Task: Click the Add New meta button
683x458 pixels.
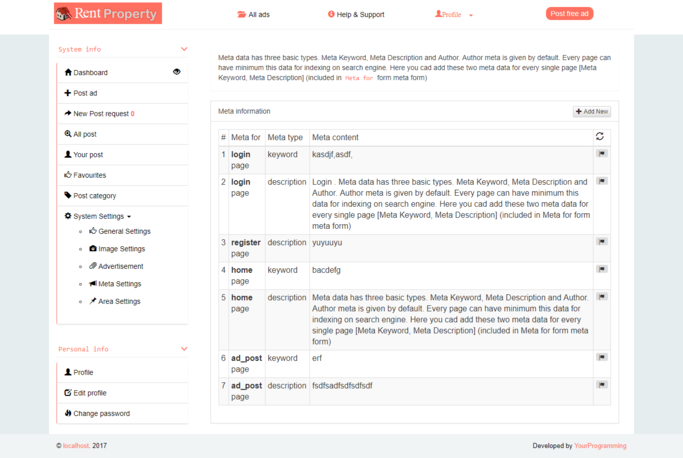Action: 591,112
